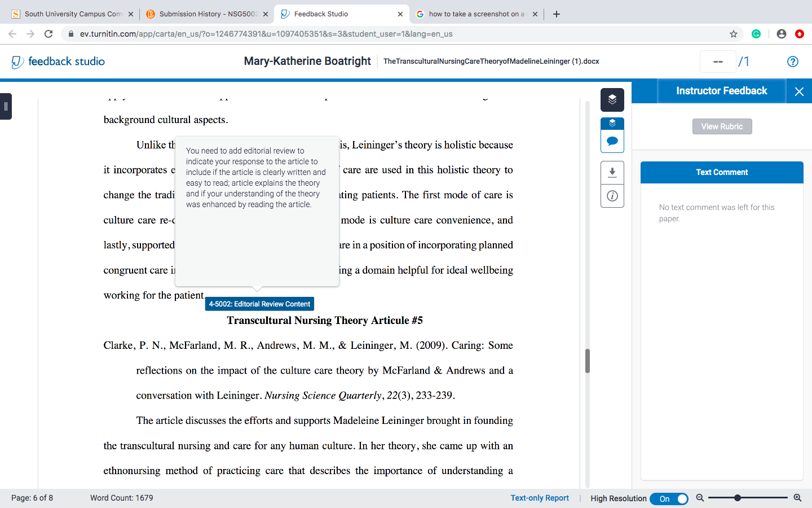812x508 pixels.
Task: Open the Grammarly extension icon
Action: coord(756,34)
